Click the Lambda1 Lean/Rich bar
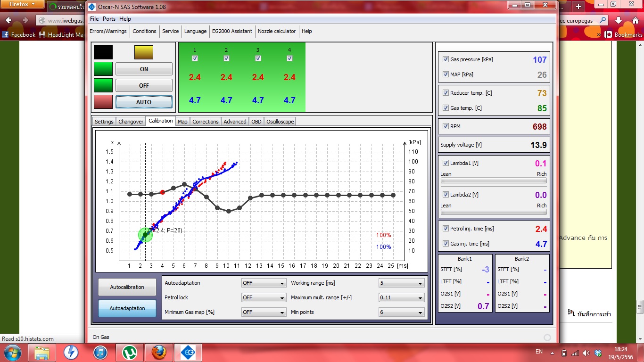The width and height of the screenshot is (644, 362). [494, 180]
